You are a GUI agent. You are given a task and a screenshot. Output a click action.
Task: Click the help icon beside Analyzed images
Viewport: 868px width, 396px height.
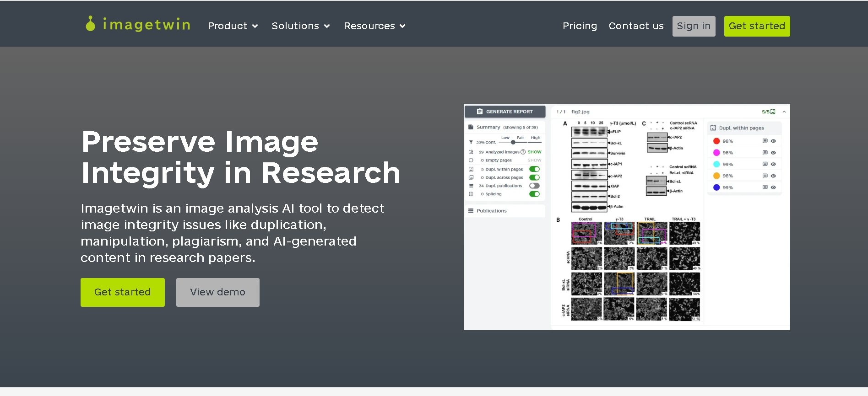pos(523,152)
